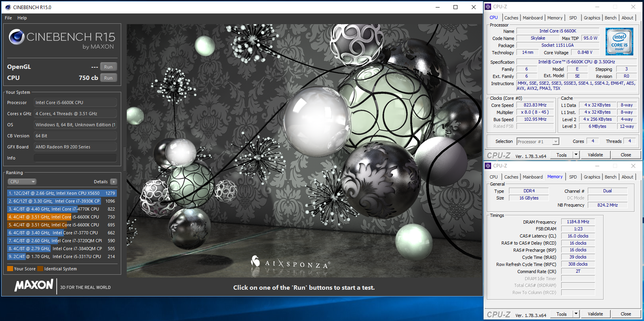Screen dimensions: 644x321
Task: Click the OS Windows 8 field
Action: (75, 125)
